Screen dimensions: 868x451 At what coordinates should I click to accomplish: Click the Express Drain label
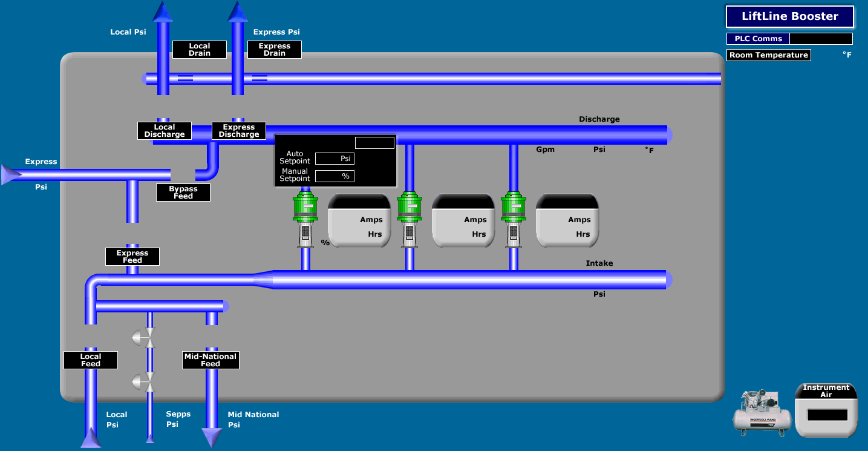(x=274, y=50)
